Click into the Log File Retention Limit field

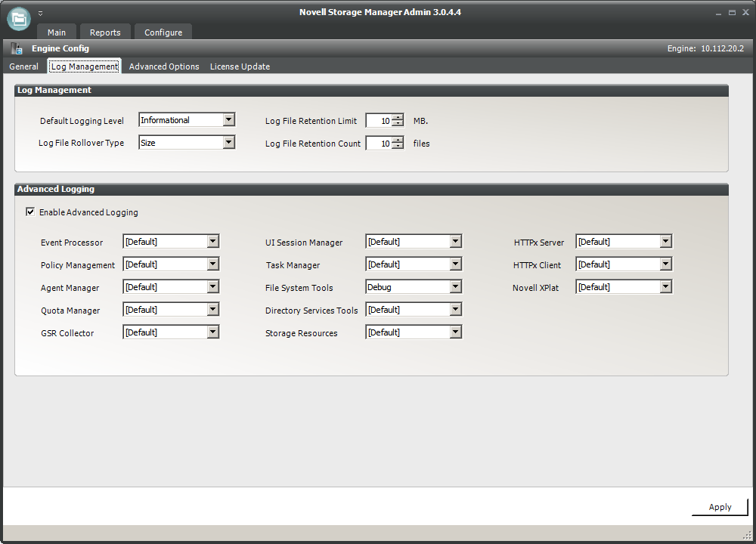pyautogui.click(x=379, y=120)
